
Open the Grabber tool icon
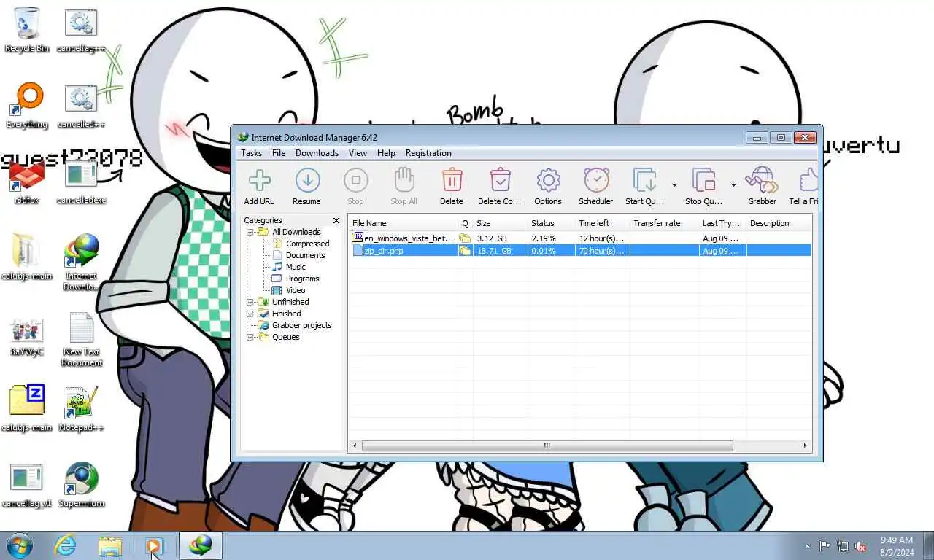click(762, 180)
